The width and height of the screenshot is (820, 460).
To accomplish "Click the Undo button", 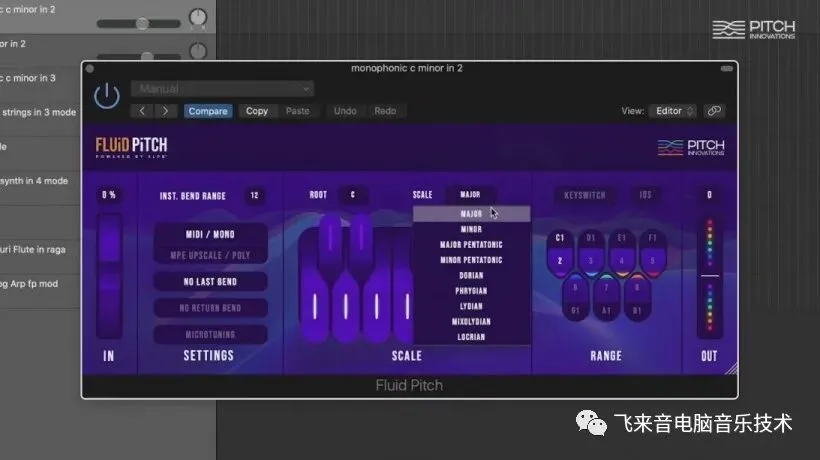I will click(345, 111).
